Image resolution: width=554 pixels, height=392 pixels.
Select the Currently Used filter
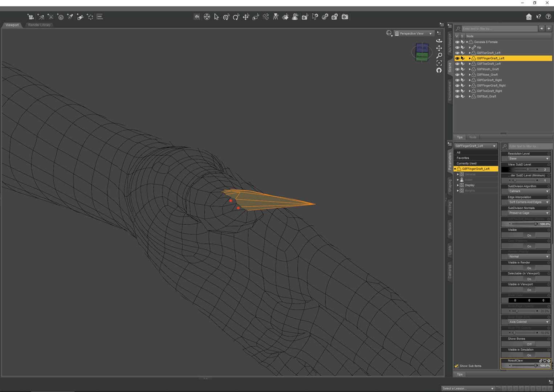coord(467,163)
